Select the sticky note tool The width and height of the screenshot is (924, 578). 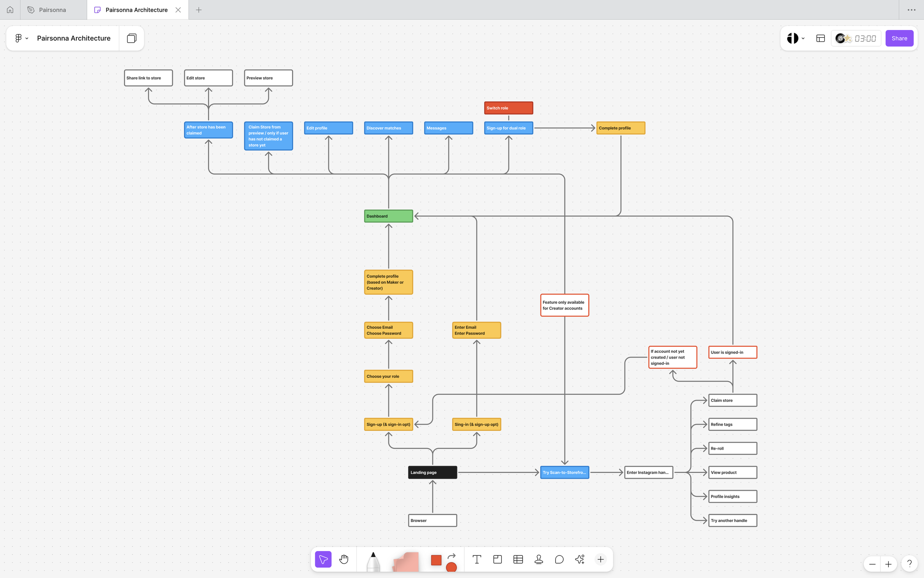(406, 561)
